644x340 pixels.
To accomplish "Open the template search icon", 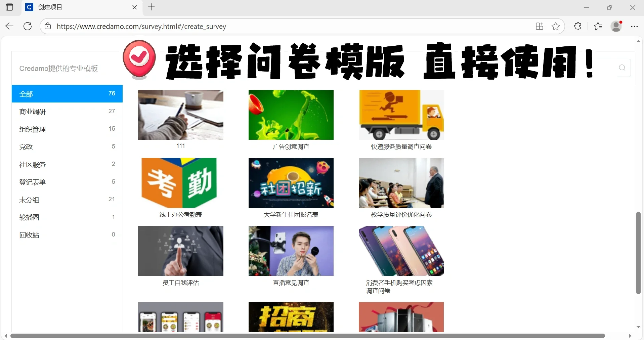I will pyautogui.click(x=622, y=68).
